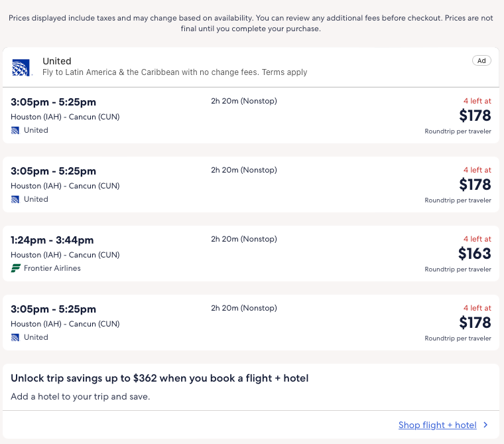
Task: Click the United icon in the first flight card
Action: click(15, 130)
